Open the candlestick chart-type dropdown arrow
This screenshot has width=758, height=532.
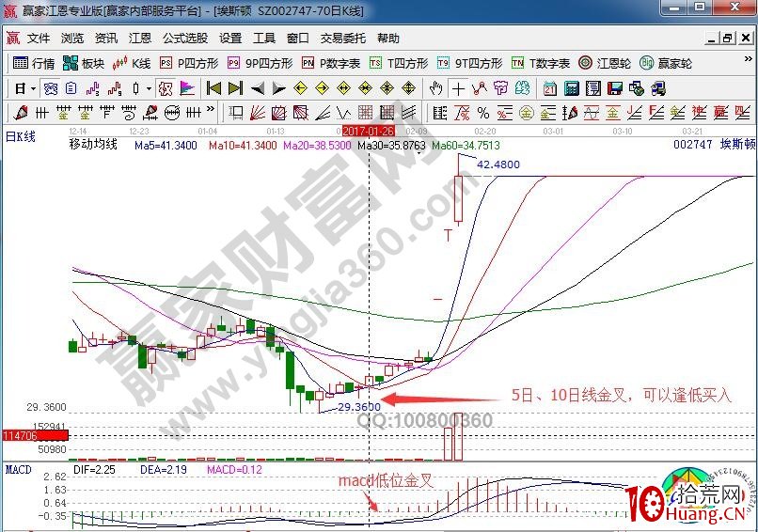(149, 88)
